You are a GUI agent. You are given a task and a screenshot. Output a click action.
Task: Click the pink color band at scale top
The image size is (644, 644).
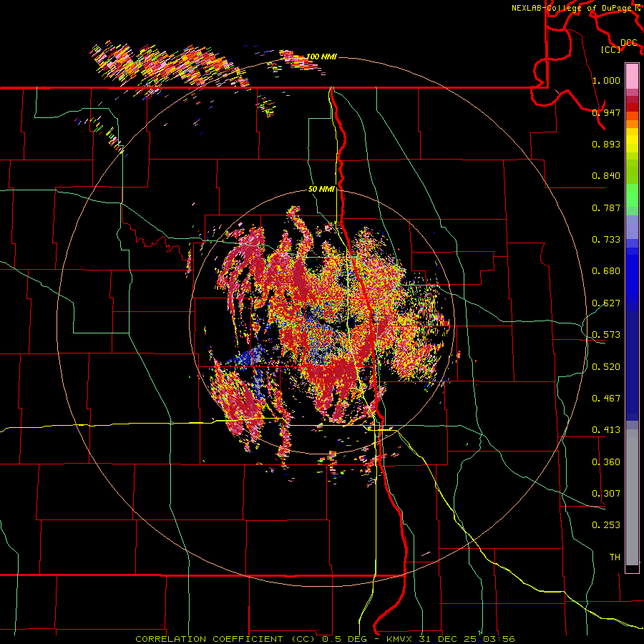coord(632,77)
